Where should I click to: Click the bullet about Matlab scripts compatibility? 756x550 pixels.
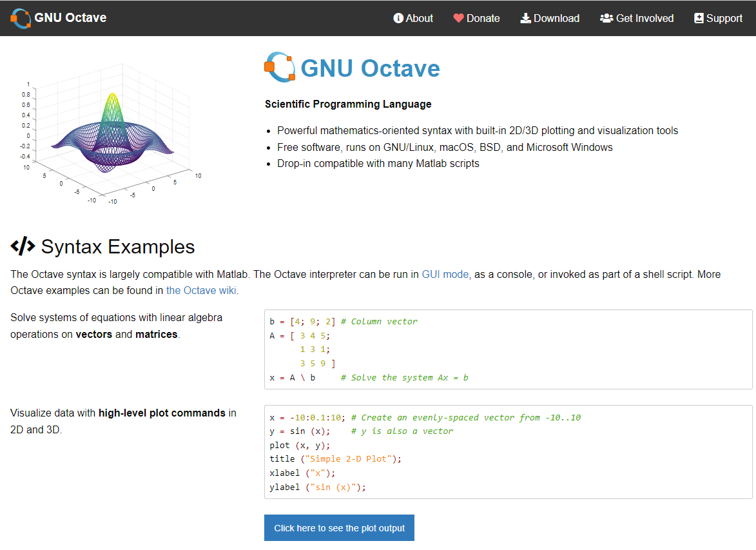pyautogui.click(x=378, y=164)
